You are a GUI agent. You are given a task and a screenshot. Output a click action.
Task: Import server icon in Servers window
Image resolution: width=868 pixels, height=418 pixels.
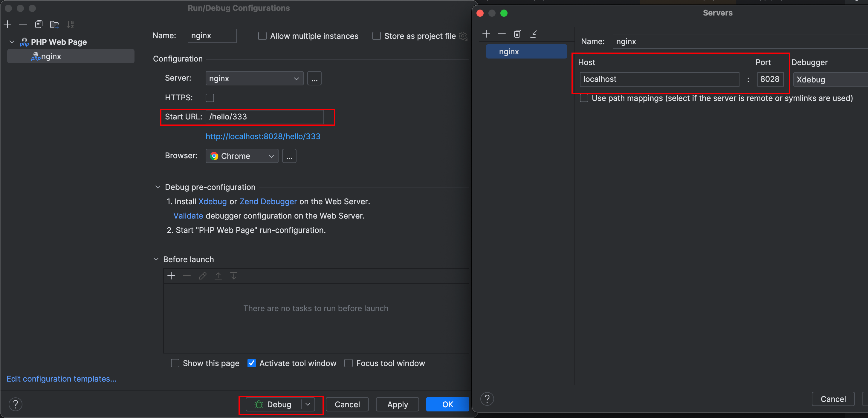pyautogui.click(x=533, y=34)
